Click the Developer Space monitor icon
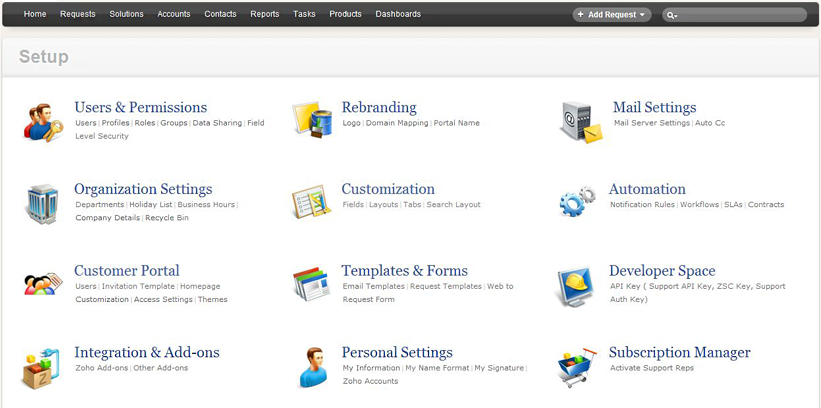Screen dimensions: 821x408 pyautogui.click(x=577, y=285)
